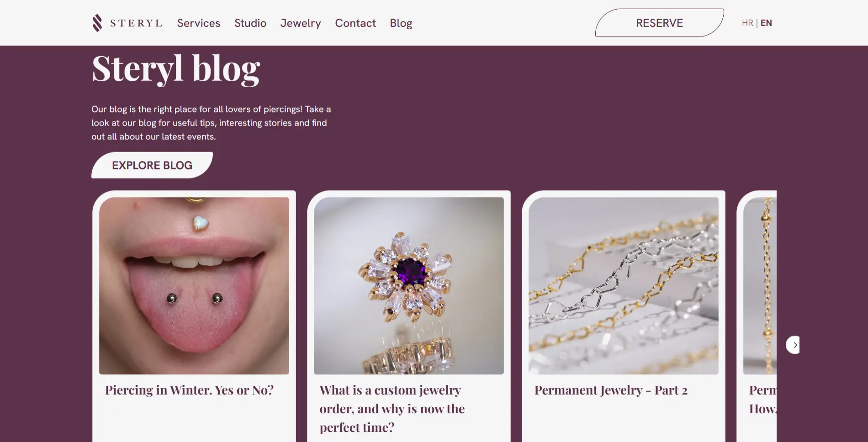Navigate to the Contact page
Viewport: 868px width, 442px height.
355,23
